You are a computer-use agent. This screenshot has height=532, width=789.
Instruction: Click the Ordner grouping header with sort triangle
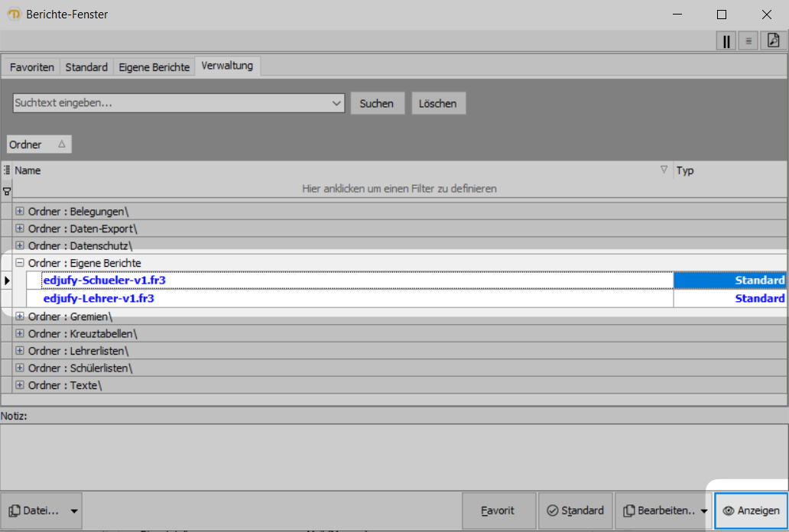(38, 144)
